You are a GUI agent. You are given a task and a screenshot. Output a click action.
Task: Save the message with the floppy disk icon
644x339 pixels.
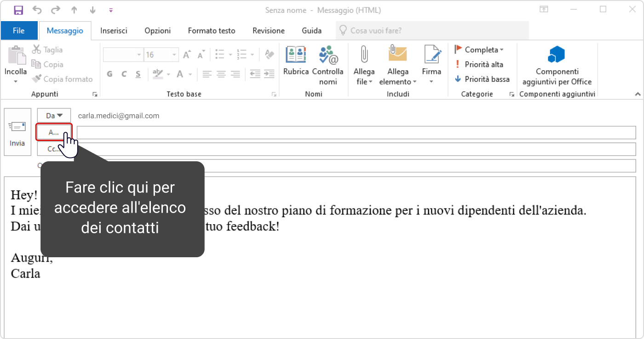[18, 10]
